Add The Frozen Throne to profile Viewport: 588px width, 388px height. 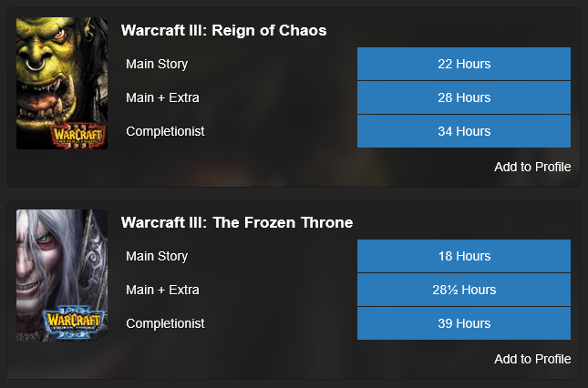[532, 359]
